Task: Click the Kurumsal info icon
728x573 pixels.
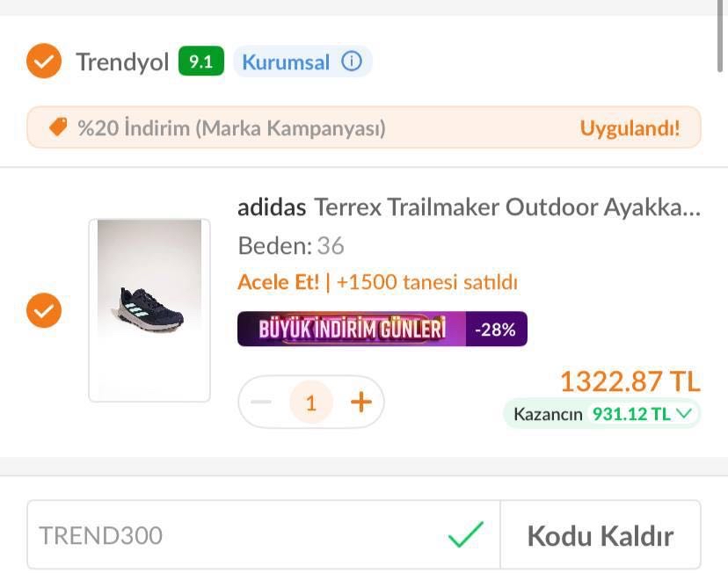Action: (352, 62)
